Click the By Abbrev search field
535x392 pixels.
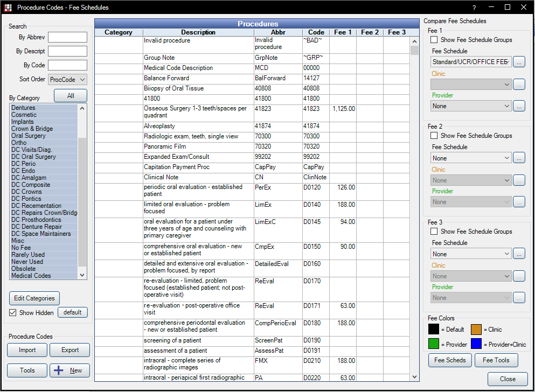pos(67,37)
